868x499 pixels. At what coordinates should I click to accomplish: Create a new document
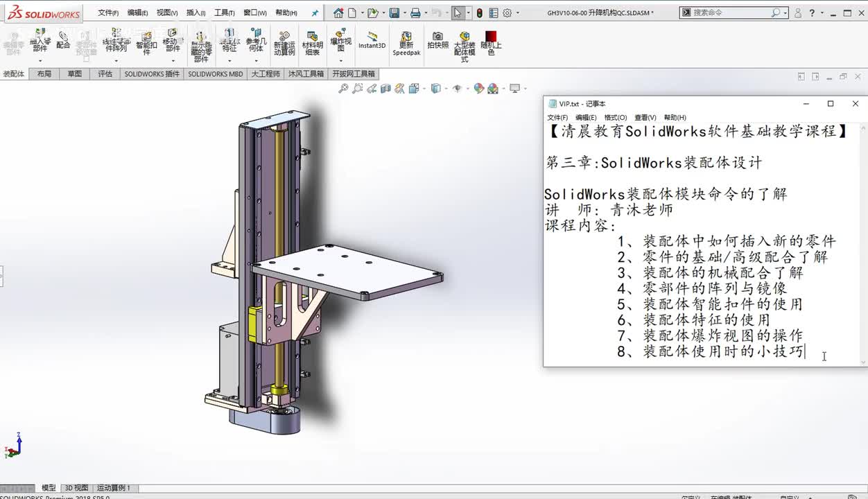[352, 12]
